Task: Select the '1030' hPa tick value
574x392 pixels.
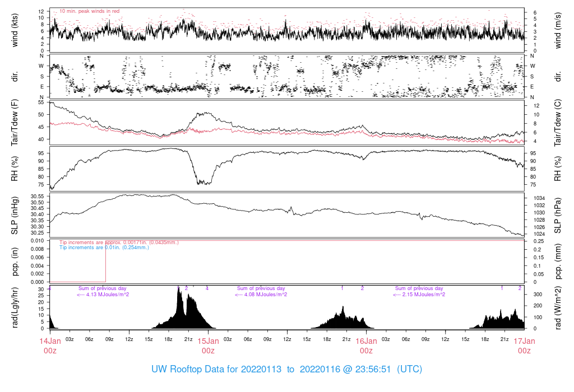Action: [539, 213]
